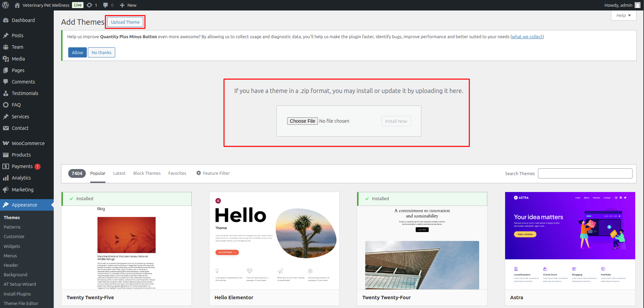644x308 pixels.
Task: Open the Hello Elementor theme preview
Action: point(274,241)
